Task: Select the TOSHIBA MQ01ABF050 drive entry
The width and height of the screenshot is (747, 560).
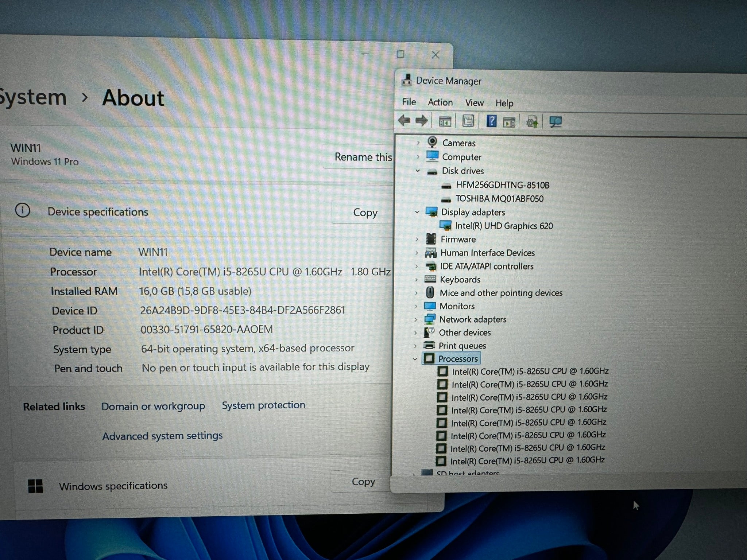Action: (499, 198)
